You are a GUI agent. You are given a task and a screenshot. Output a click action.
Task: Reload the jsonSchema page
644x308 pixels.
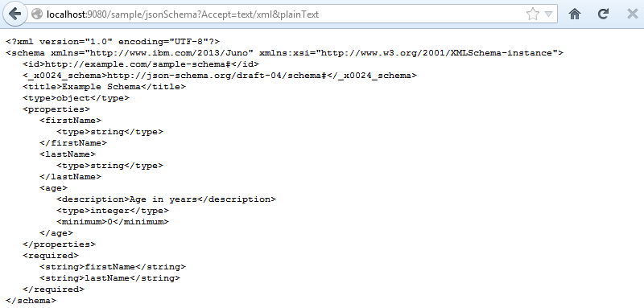point(603,14)
